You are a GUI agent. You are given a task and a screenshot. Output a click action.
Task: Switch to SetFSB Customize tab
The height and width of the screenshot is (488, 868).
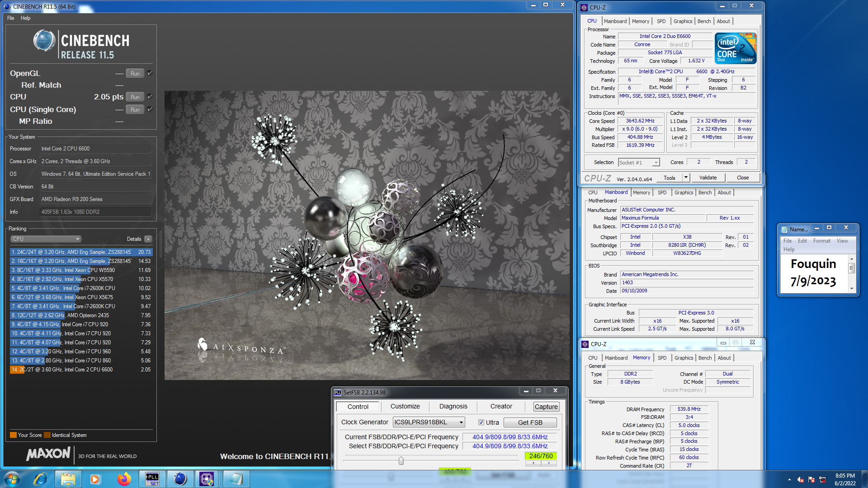[405, 406]
